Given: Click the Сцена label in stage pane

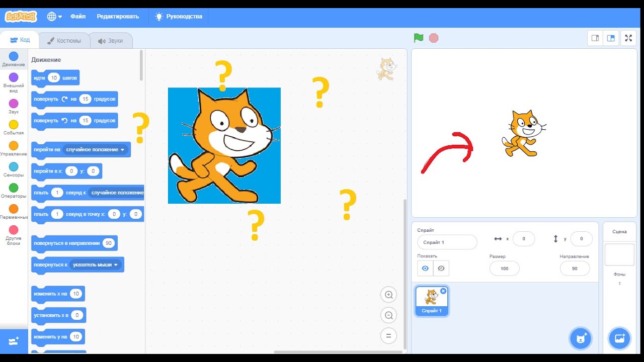Looking at the screenshot, I should (x=619, y=232).
